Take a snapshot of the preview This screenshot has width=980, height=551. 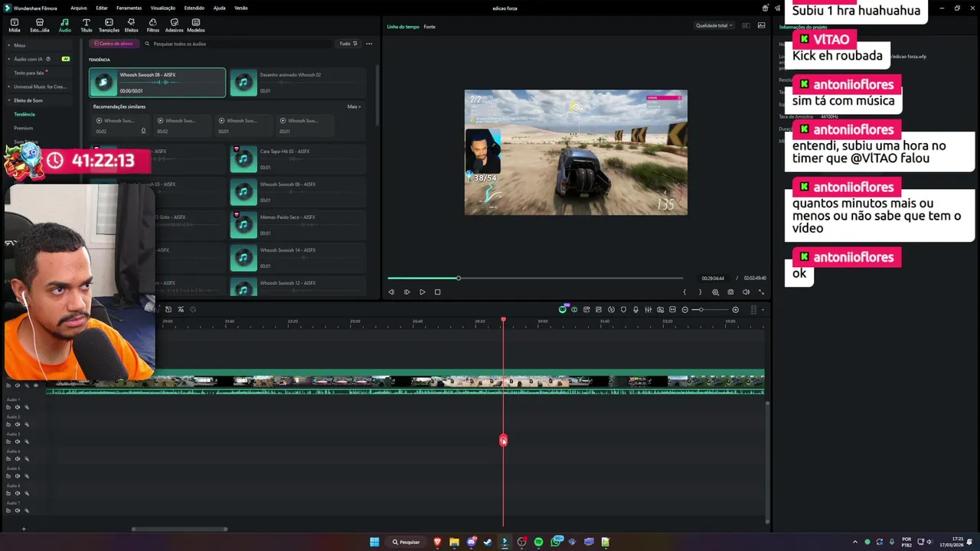[x=730, y=292]
